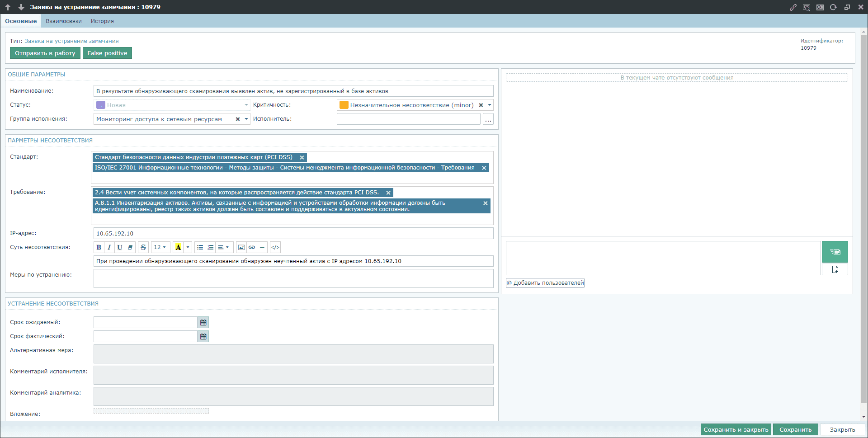The height and width of the screenshot is (438, 868).
Task: Focus the Исполнитель input field
Action: (x=409, y=119)
